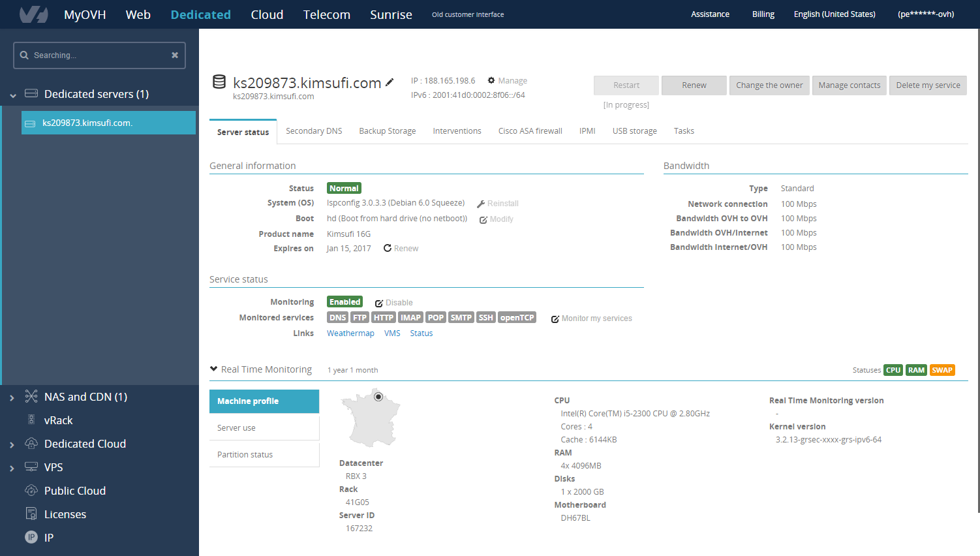This screenshot has width=980, height=556.
Task: Open the Cloud section
Action: point(267,14)
